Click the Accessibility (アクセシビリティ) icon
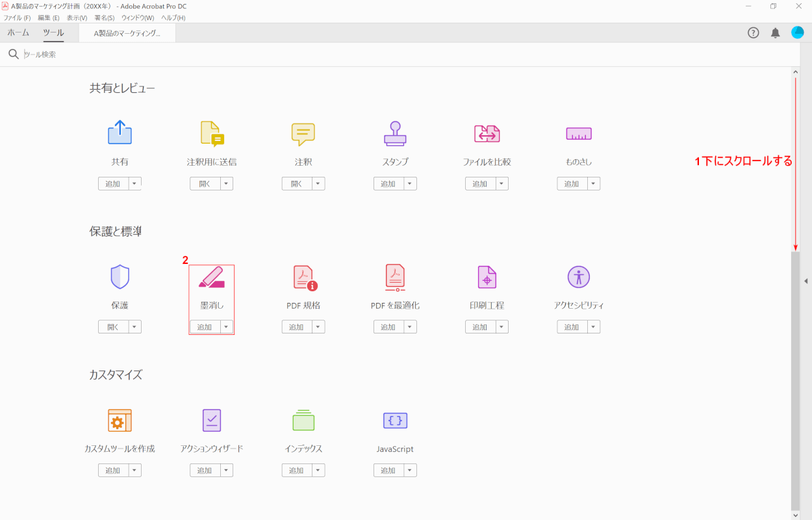 [578, 278]
